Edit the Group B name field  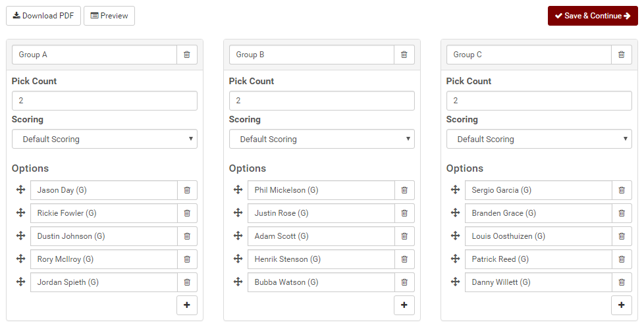311,55
